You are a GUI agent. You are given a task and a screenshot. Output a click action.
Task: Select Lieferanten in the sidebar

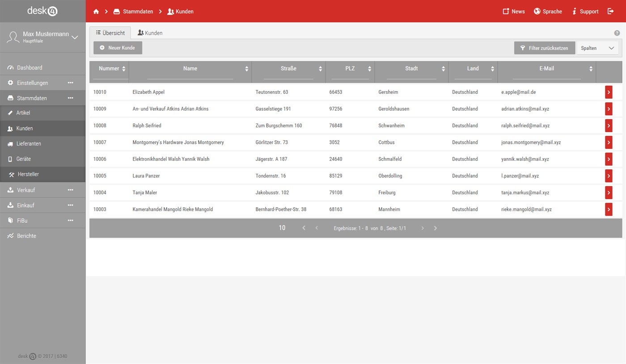29,144
